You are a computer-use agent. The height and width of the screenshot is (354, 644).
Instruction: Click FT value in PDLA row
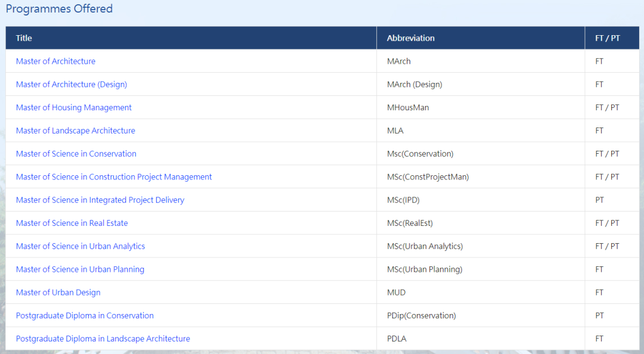coord(599,339)
